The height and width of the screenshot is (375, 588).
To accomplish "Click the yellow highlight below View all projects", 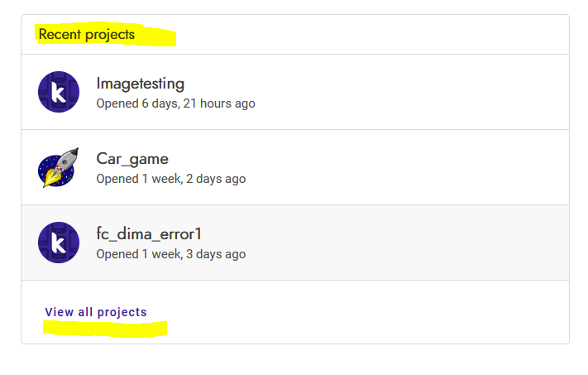I will pos(105,329).
